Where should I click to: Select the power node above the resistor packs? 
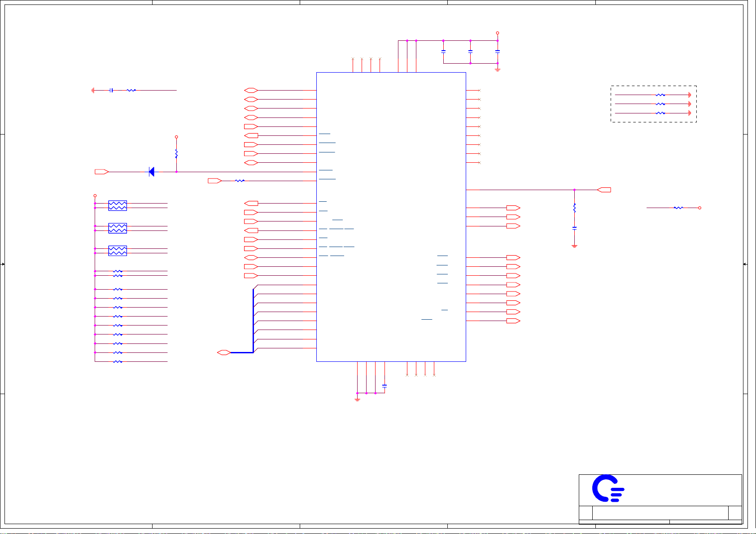point(95,195)
